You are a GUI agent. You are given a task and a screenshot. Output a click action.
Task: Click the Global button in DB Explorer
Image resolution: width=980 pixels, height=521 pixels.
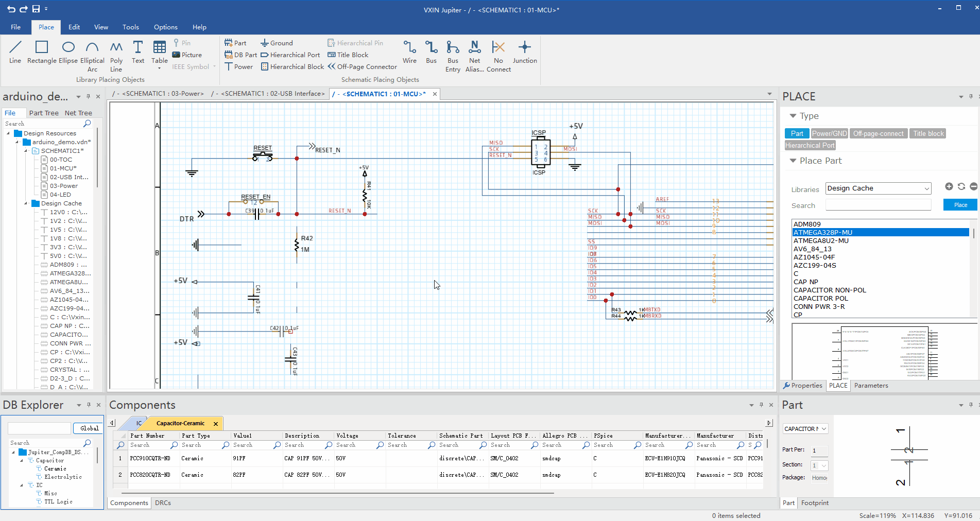(x=89, y=428)
